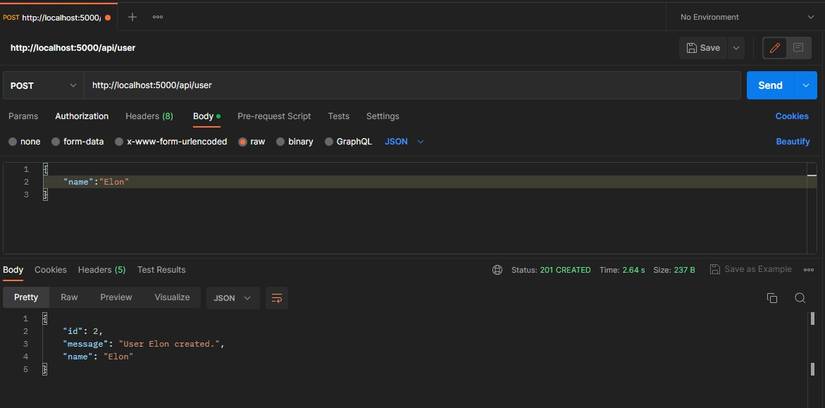The height and width of the screenshot is (408, 825).
Task: Select the raw body type
Action: (x=251, y=142)
